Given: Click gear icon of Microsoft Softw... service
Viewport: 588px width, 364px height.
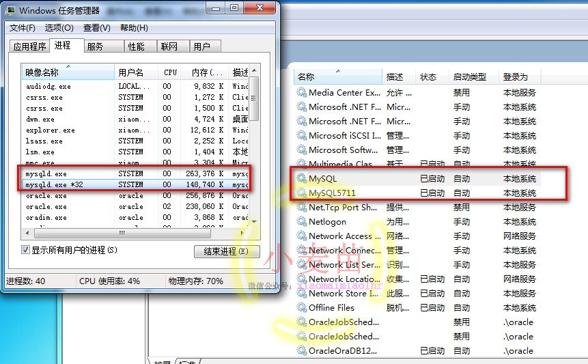Looking at the screenshot, I should [301, 150].
